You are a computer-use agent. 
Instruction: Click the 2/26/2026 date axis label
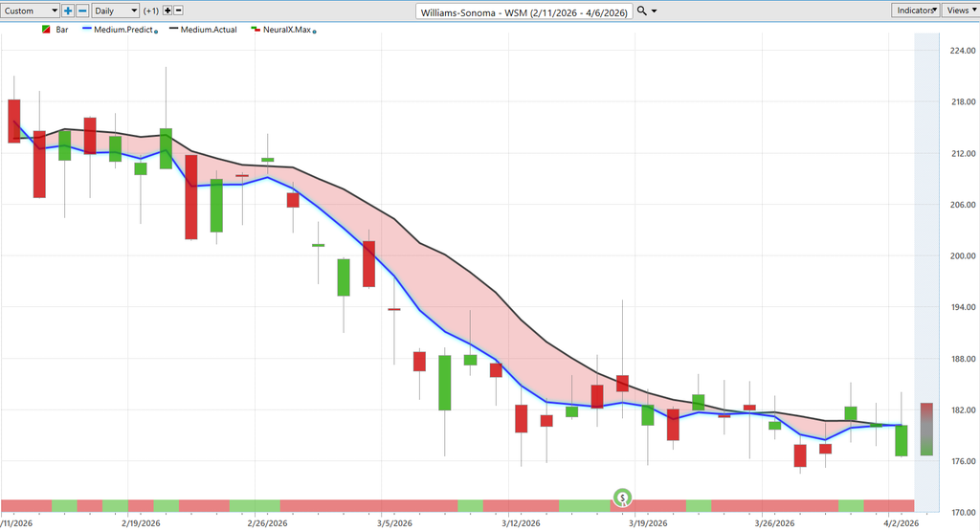[x=268, y=523]
